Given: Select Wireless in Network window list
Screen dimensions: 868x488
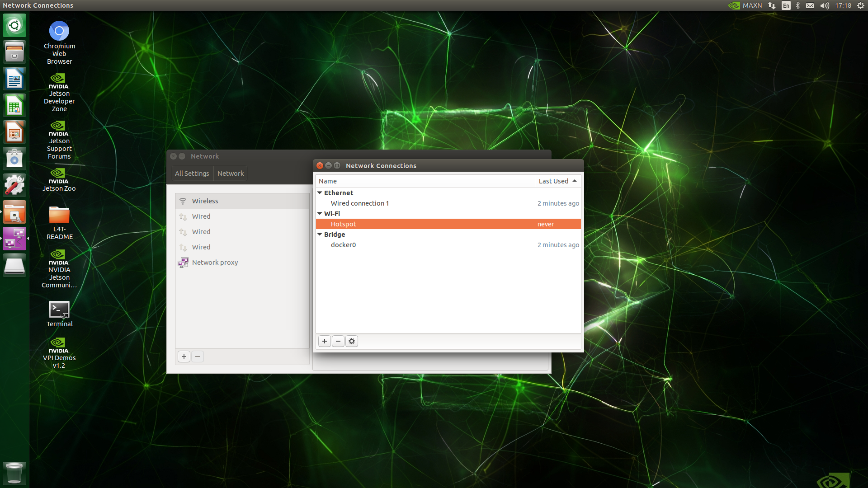Looking at the screenshot, I should tap(242, 201).
